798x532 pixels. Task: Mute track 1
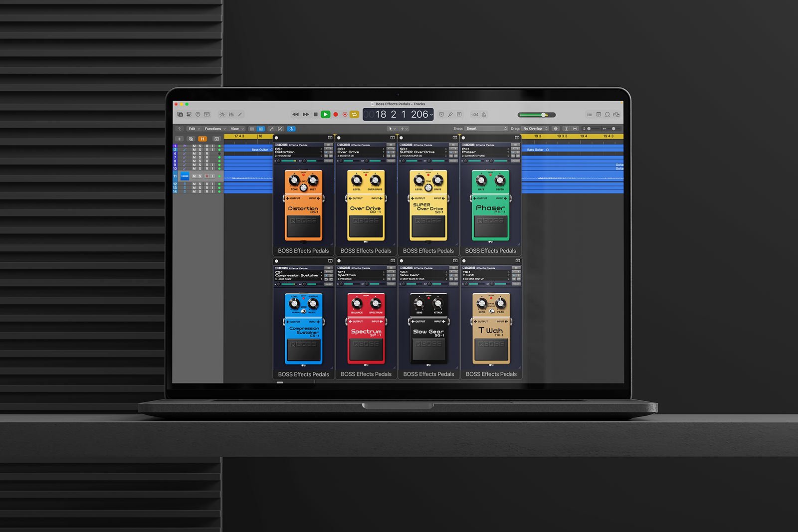(194, 146)
